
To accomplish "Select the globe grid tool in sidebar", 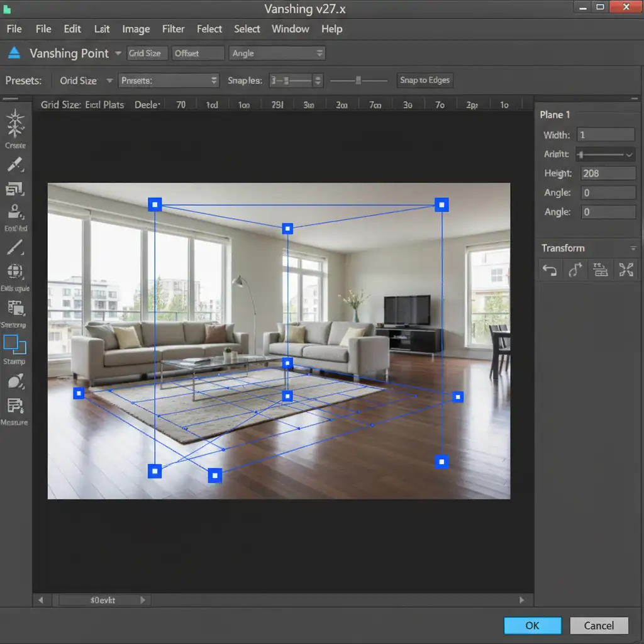I will [14, 272].
